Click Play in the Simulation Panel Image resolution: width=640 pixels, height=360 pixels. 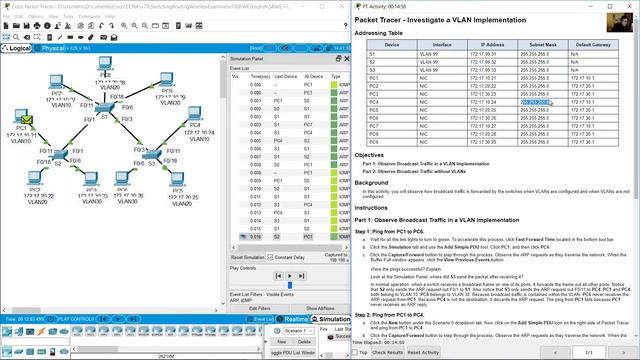(x=290, y=276)
